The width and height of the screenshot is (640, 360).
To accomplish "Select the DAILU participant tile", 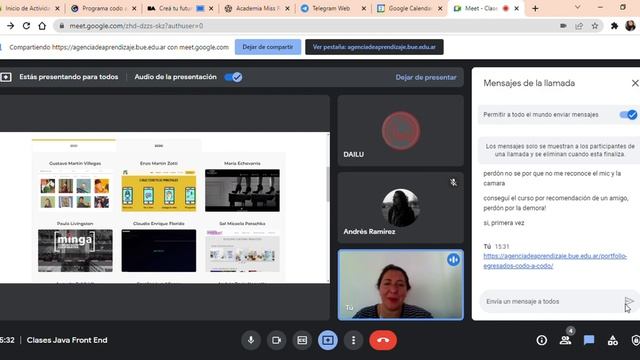I will [x=400, y=131].
